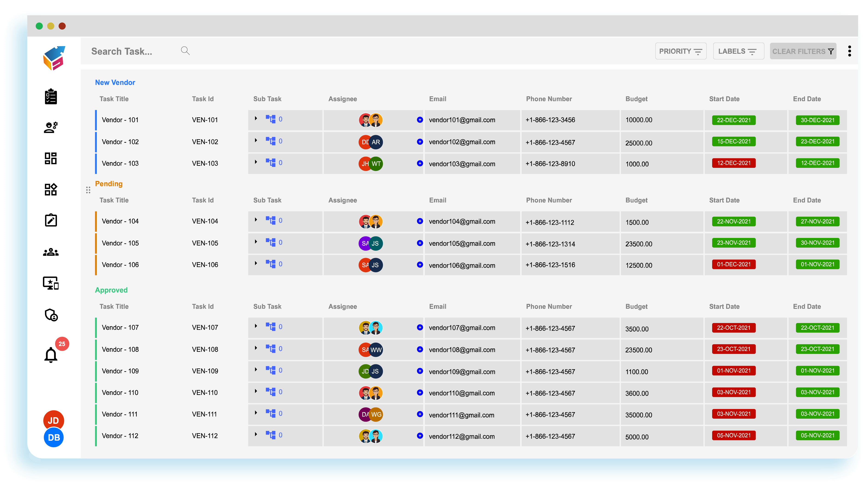The image size is (868, 486).
Task: Open the dashboard grid sidebar icon
Action: point(51,158)
